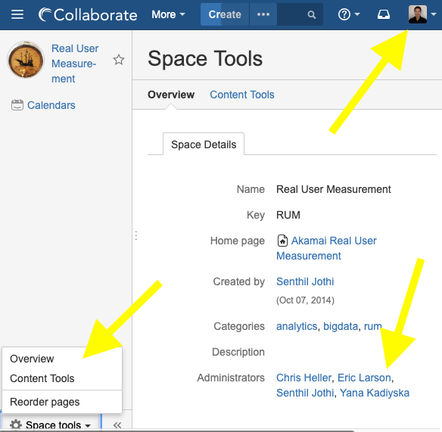
Task: Open the bigdata category
Action: 341,326
